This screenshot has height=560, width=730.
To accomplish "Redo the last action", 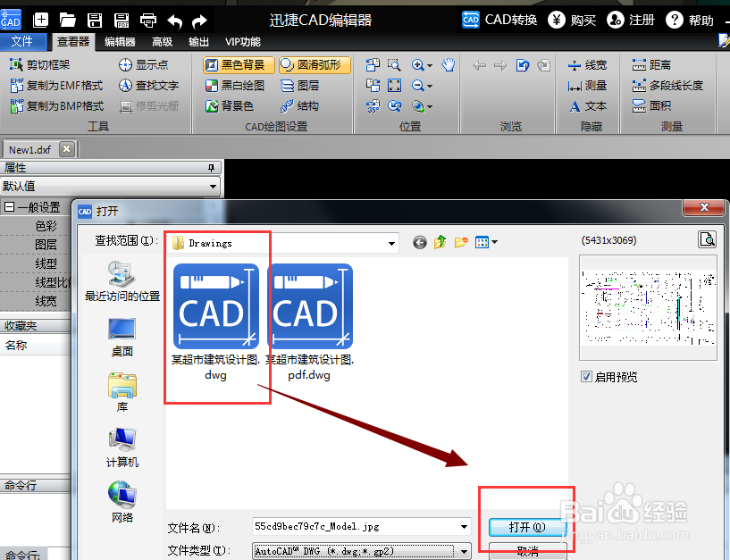I will click(x=200, y=21).
